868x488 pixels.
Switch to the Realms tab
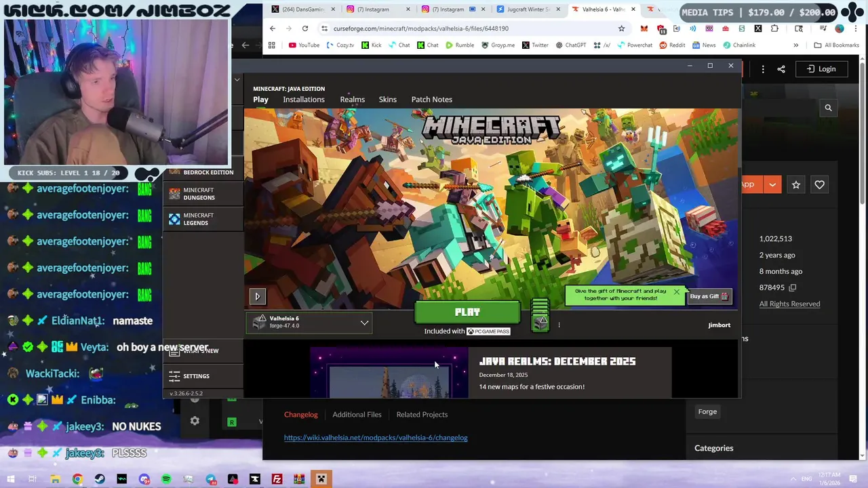[x=352, y=100]
